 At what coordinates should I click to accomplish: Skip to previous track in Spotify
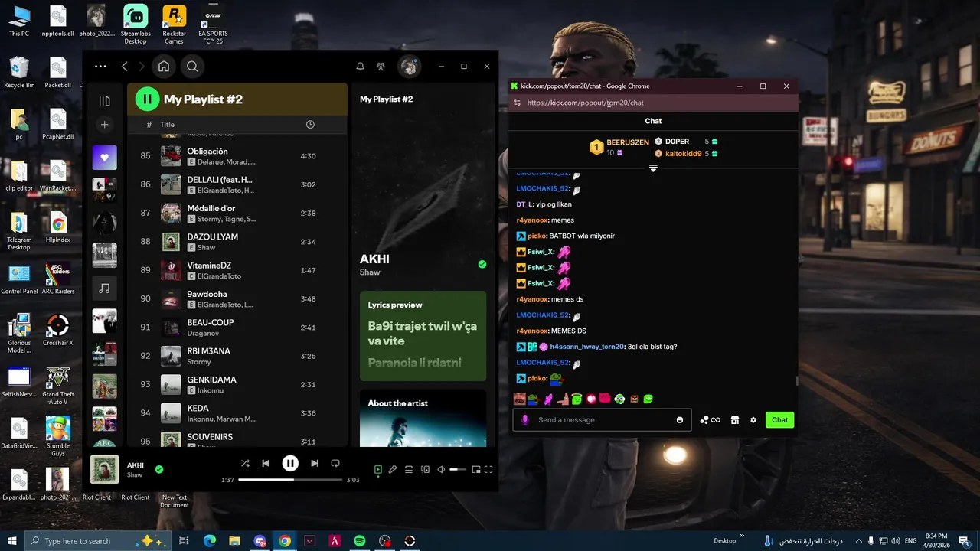click(266, 463)
